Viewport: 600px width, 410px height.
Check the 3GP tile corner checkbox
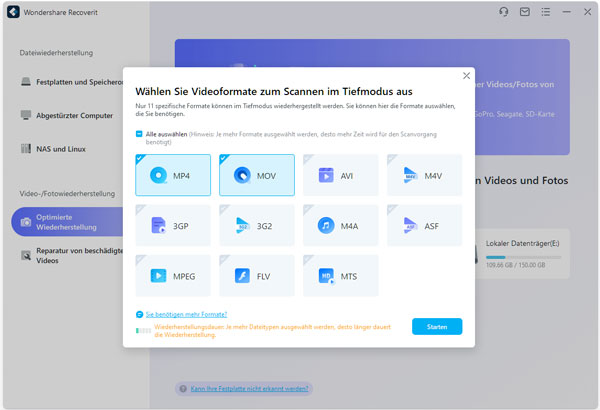pyautogui.click(x=139, y=208)
